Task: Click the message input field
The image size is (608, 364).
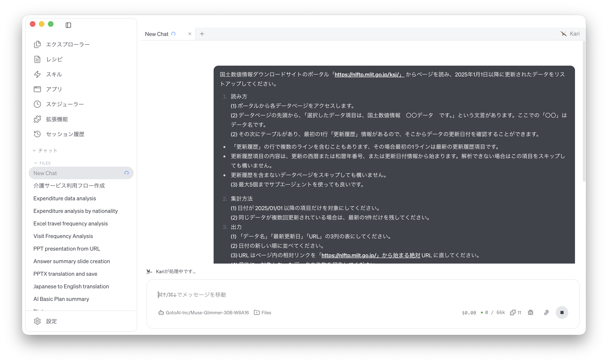Action: [x=363, y=294]
